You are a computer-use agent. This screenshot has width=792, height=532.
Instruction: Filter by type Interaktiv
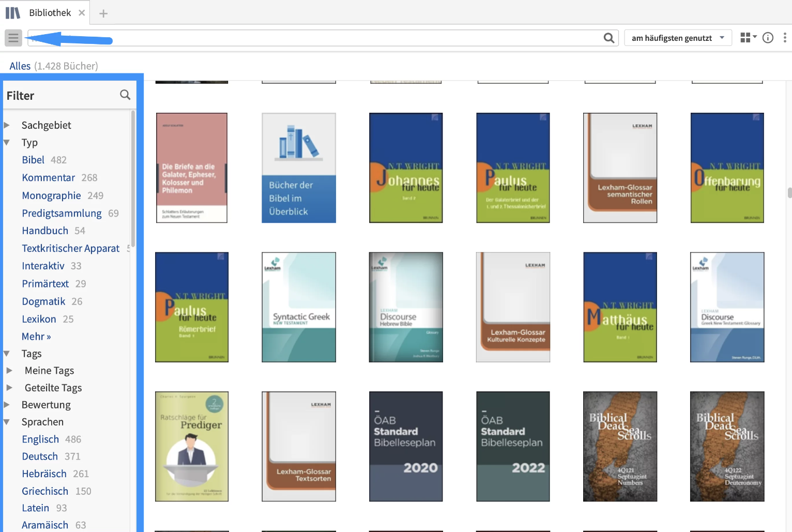[43, 266]
